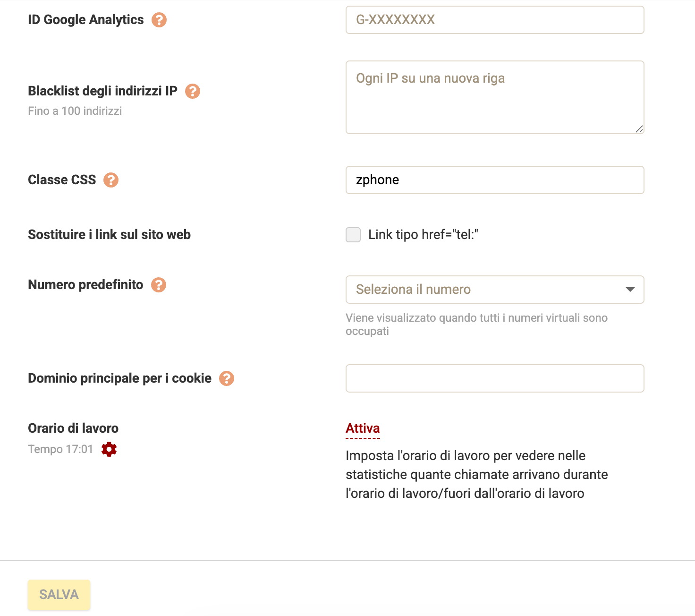Open help for Dominio principale per i cookie
The width and height of the screenshot is (695, 616).
tap(228, 378)
